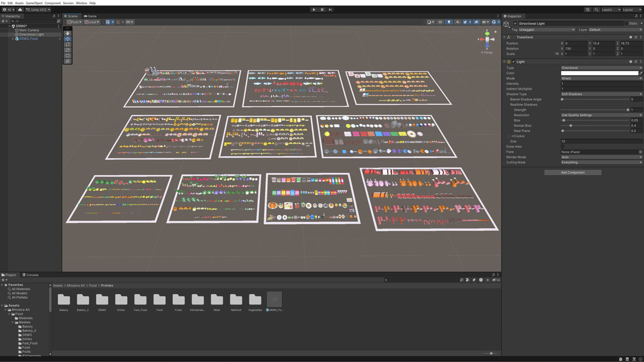Select Main Camera in Hierarchy
This screenshot has width=644, height=362.
click(29, 30)
